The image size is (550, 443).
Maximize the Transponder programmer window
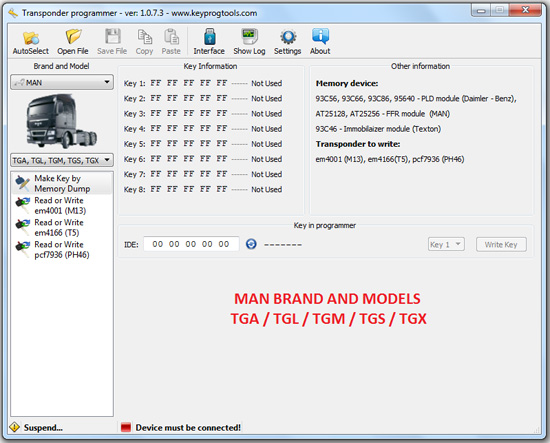coord(499,11)
